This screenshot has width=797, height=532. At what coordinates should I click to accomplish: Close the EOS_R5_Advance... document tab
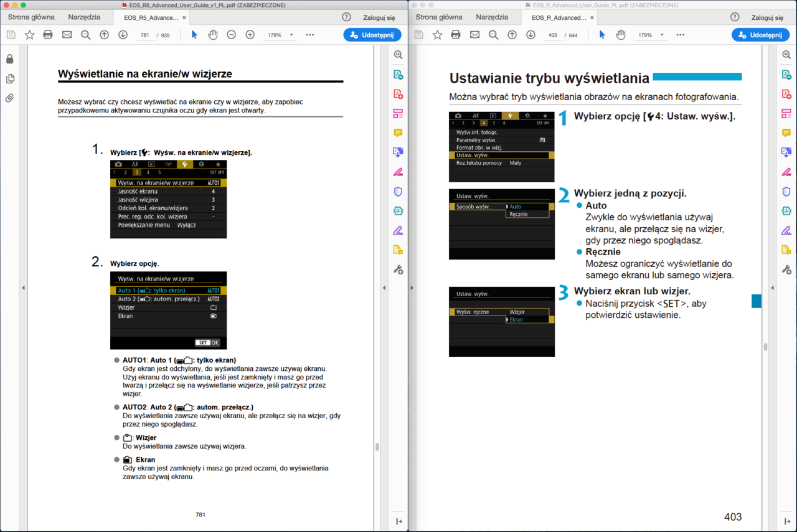point(184,17)
